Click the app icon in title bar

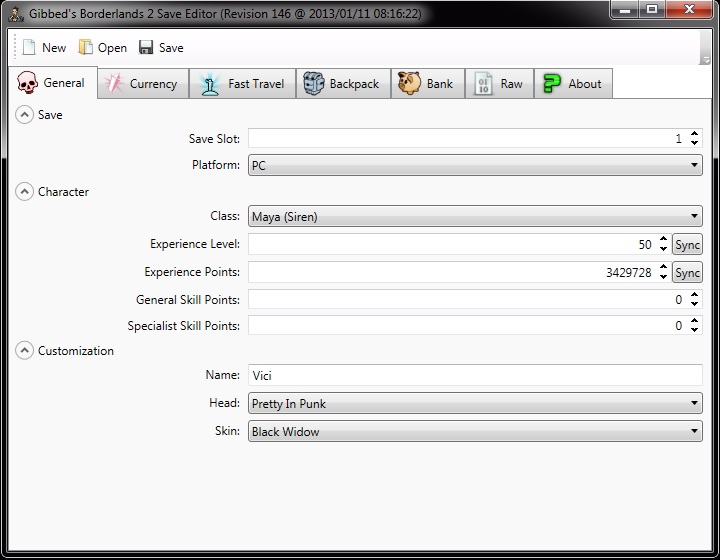17,14
